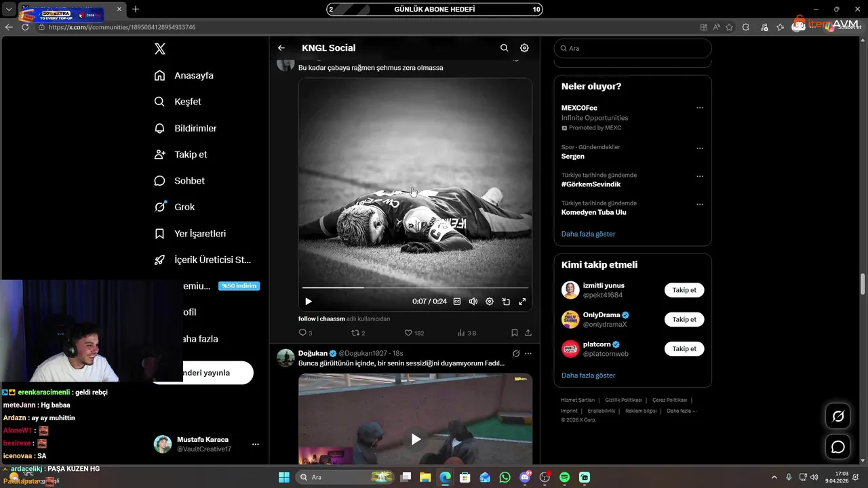Follow izmitli yunus with Takip et

[x=684, y=290]
